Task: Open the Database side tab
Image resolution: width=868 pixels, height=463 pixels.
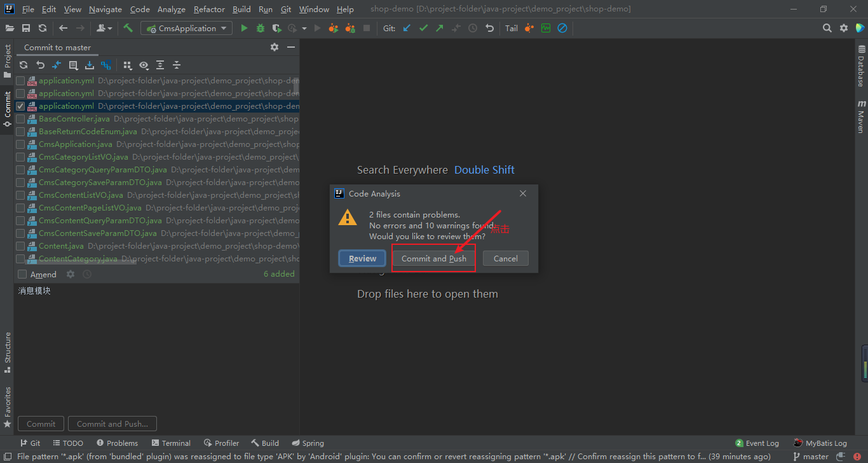Action: click(x=861, y=66)
